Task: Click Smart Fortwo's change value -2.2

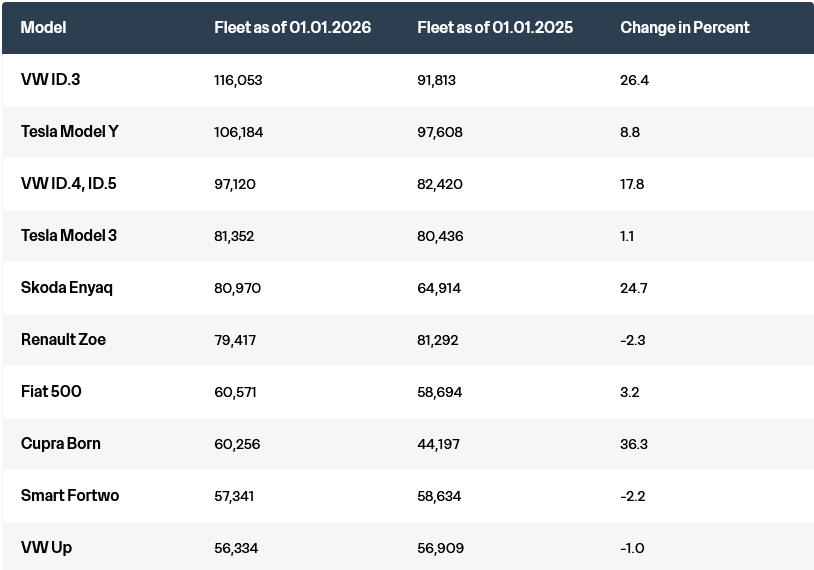Action: [632, 496]
